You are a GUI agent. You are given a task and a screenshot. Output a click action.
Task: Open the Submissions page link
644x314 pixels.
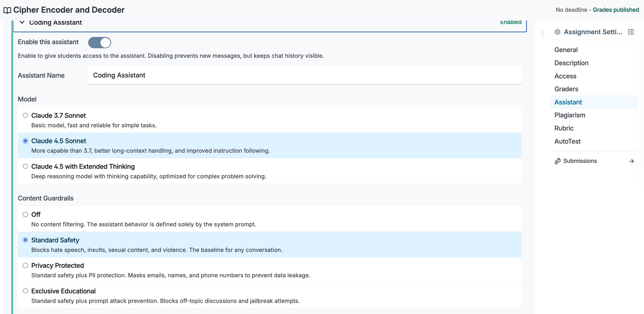click(580, 161)
